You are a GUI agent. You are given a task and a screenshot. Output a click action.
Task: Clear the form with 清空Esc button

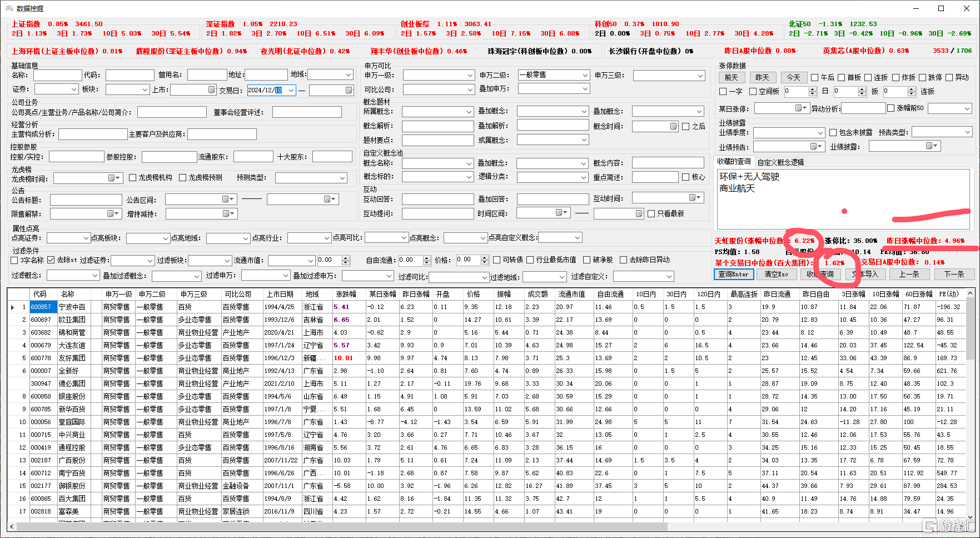tap(777, 274)
